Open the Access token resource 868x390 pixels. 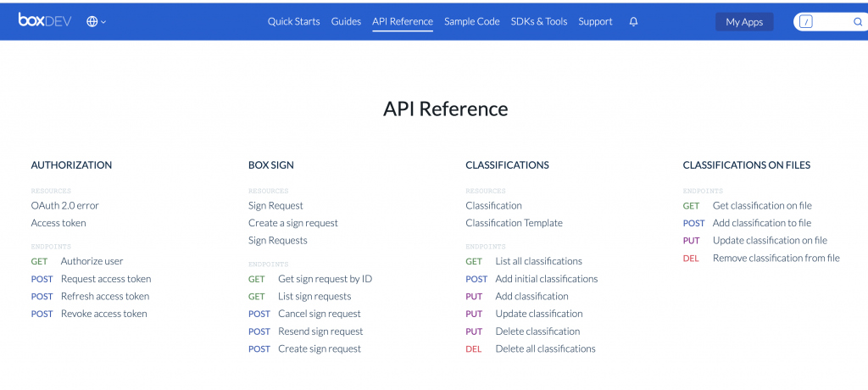pos(58,223)
